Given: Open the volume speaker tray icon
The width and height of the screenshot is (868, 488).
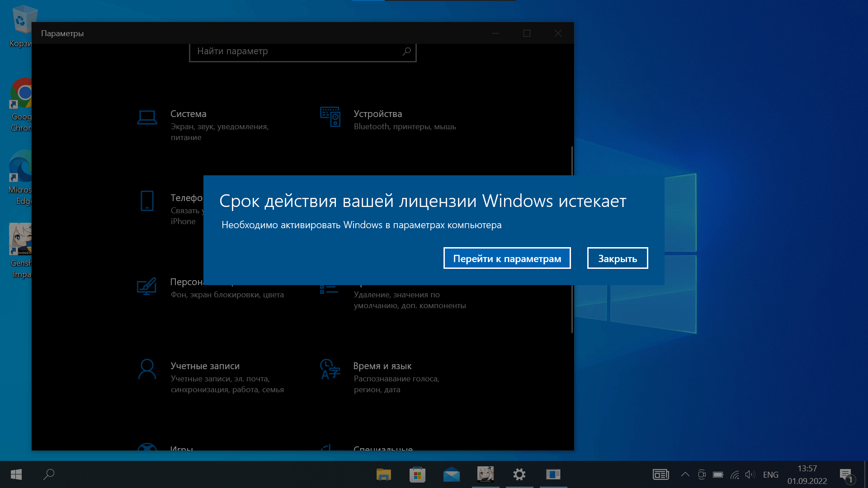Looking at the screenshot, I should point(750,474).
